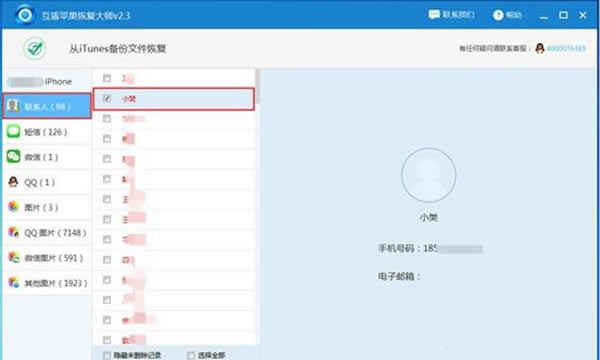The image size is (600, 360).
Task: Click the WeChat icon beside 微信 (1)
Action: coord(13,156)
